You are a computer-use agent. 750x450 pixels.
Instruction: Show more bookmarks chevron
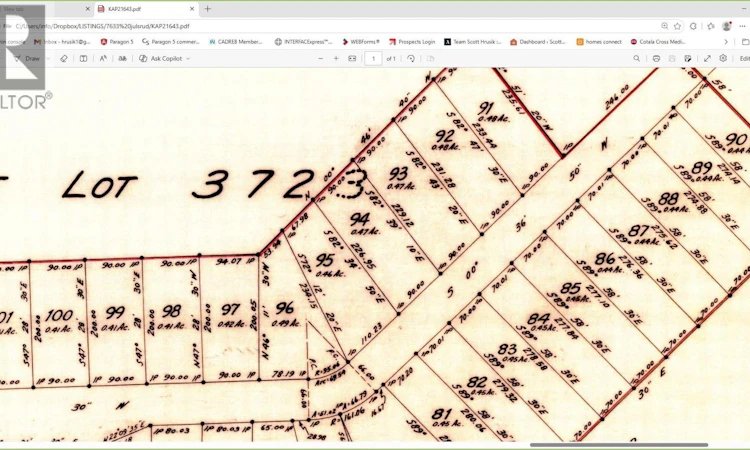(x=726, y=42)
